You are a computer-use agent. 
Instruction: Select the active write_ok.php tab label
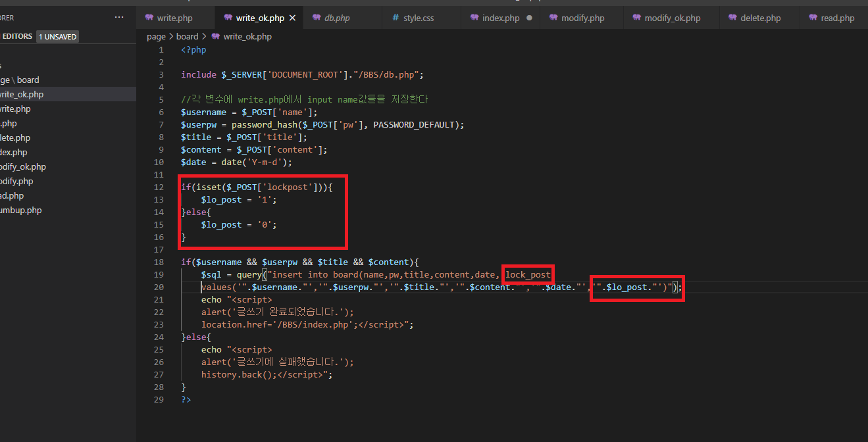260,18
